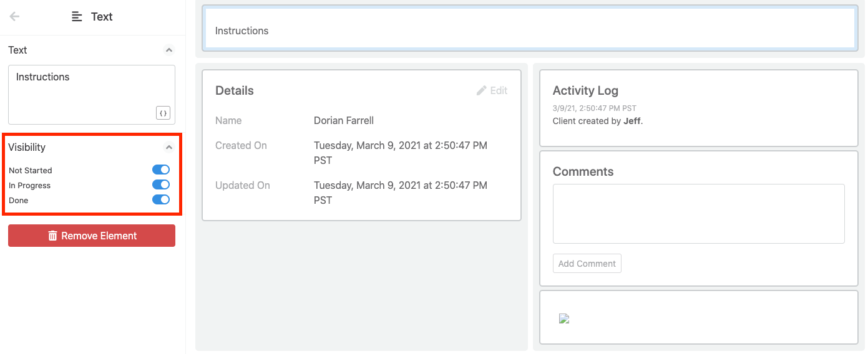Click the Text element icon in header
The image size is (868, 354).
click(x=77, y=17)
